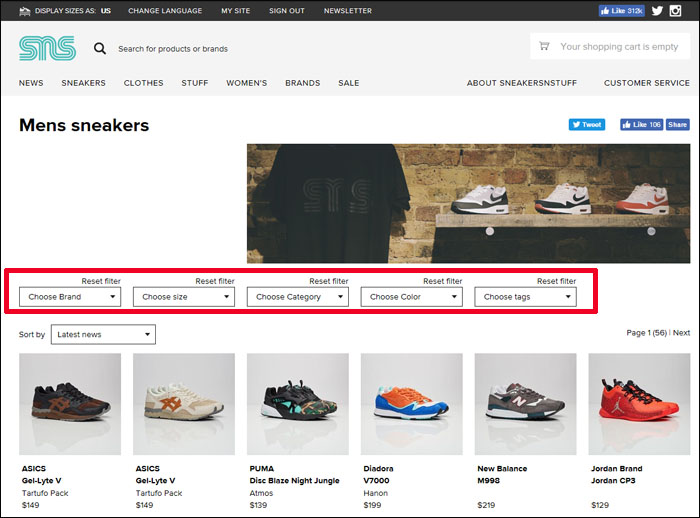
Task: Open the STUFF menu
Action: (195, 83)
